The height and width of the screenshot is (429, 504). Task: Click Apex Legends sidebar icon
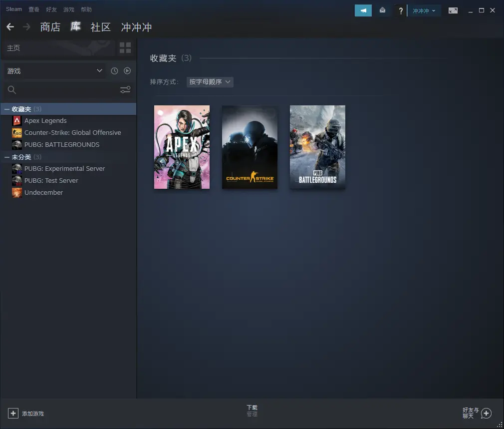tap(17, 120)
